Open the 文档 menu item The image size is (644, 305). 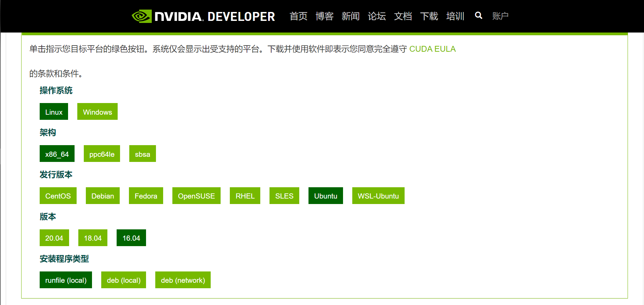coord(403,16)
